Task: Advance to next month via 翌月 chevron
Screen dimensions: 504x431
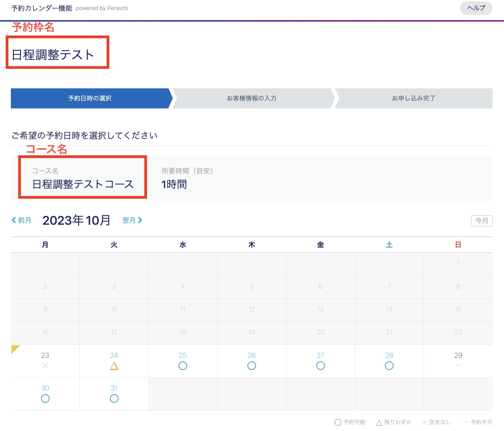Action: 132,220
